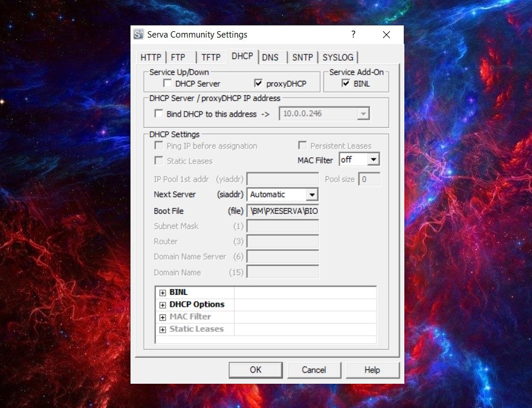Click the Router input field
532x408 pixels.
click(x=282, y=242)
